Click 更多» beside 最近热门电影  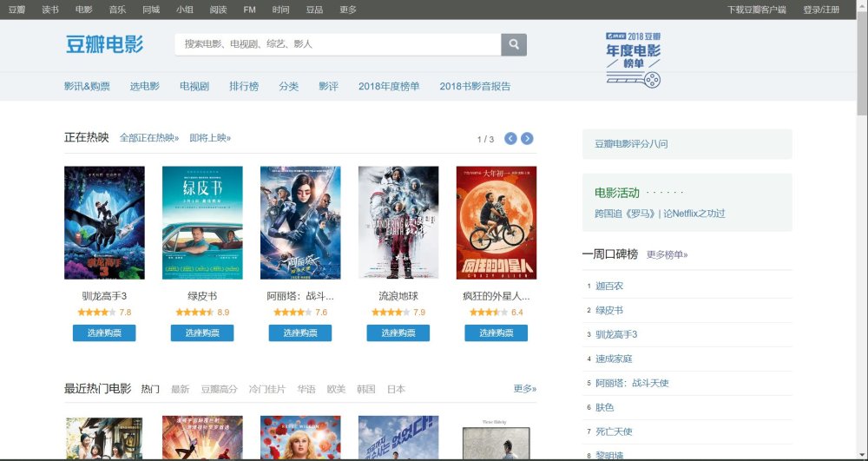tap(525, 388)
